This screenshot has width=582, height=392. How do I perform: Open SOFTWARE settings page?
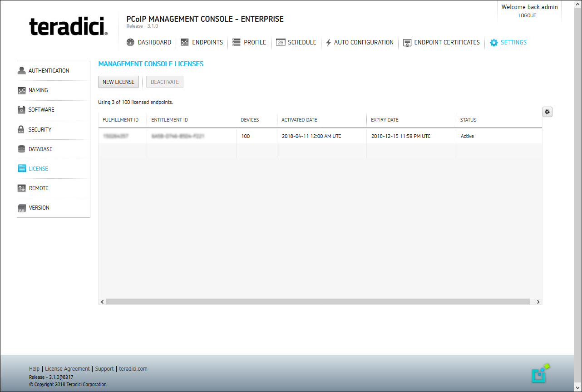(x=41, y=110)
